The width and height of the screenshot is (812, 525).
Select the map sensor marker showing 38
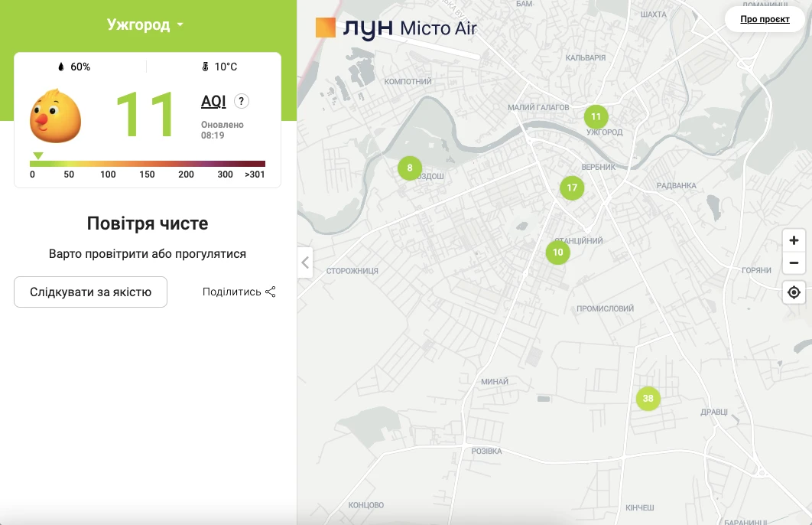pos(648,398)
